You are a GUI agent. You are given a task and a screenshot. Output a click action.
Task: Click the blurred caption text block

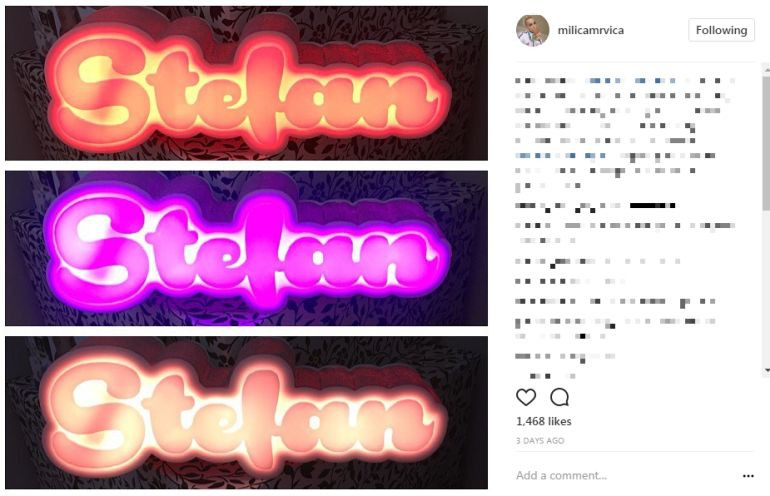tap(626, 133)
